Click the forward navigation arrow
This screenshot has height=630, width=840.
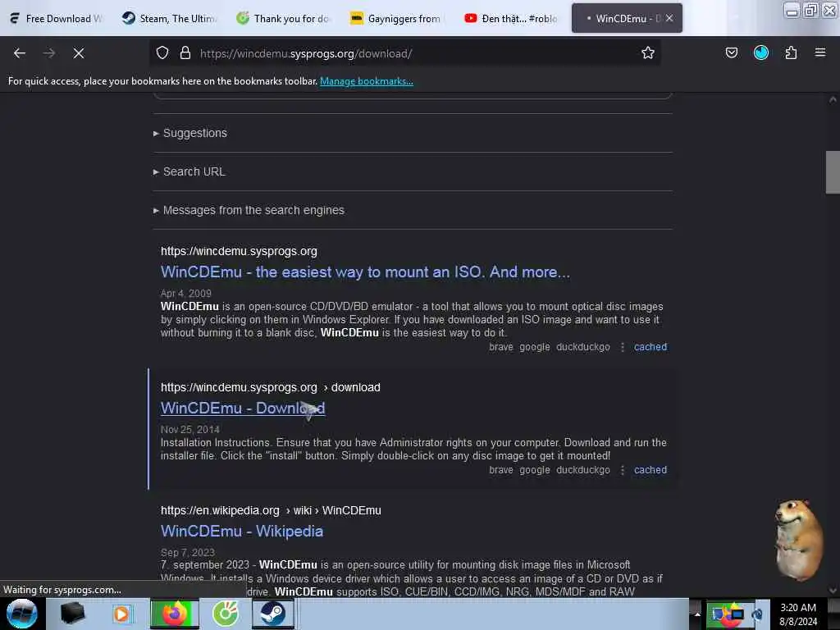click(49, 53)
